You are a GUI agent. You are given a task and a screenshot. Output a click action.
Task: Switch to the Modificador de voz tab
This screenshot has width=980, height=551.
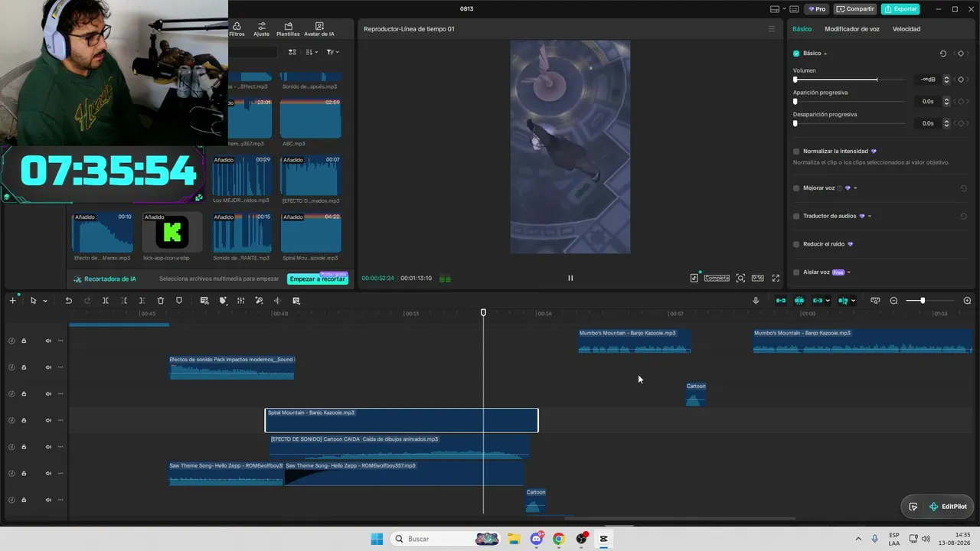tap(852, 29)
